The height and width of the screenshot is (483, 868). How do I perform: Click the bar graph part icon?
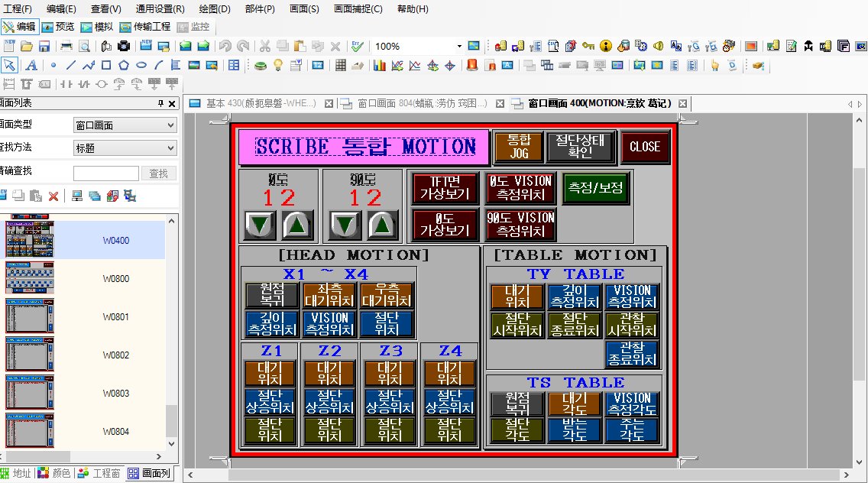pyautogui.click(x=379, y=65)
